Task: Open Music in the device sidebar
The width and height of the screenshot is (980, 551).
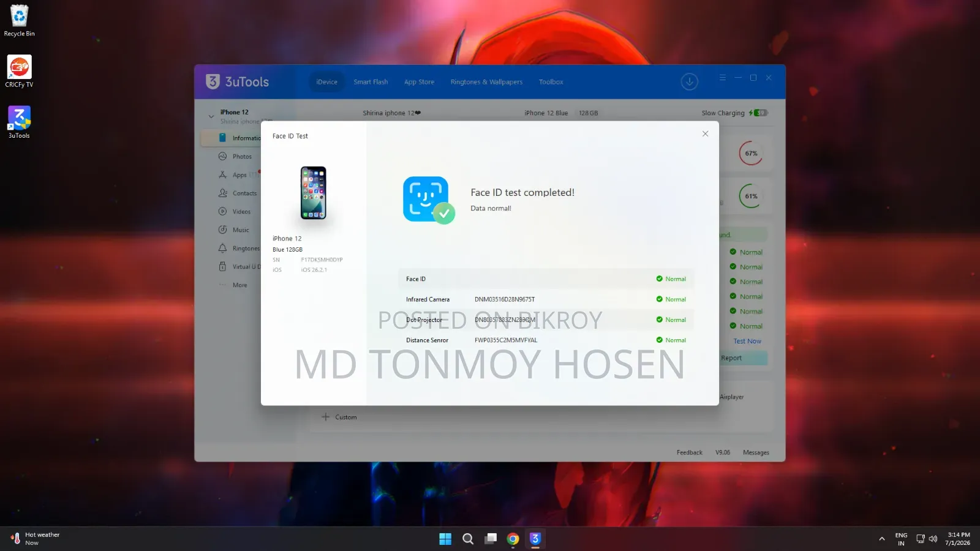Action: [234, 230]
